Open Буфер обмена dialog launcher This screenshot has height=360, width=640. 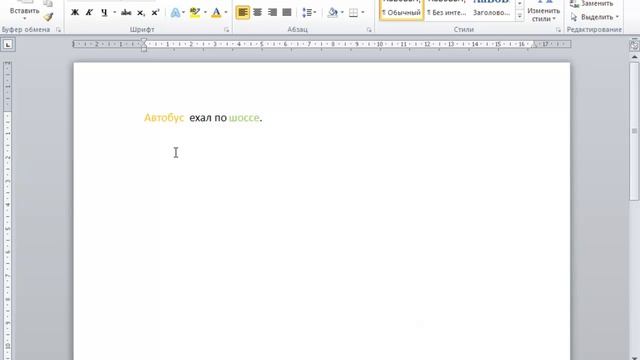58,30
